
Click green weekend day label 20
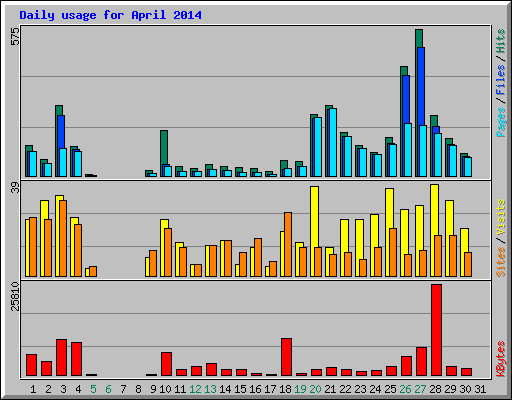[315, 389]
